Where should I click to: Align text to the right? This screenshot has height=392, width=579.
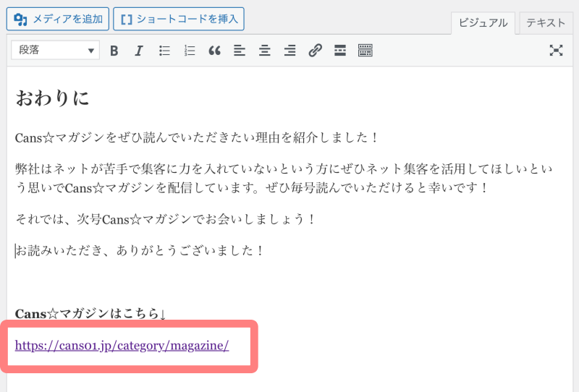[289, 51]
